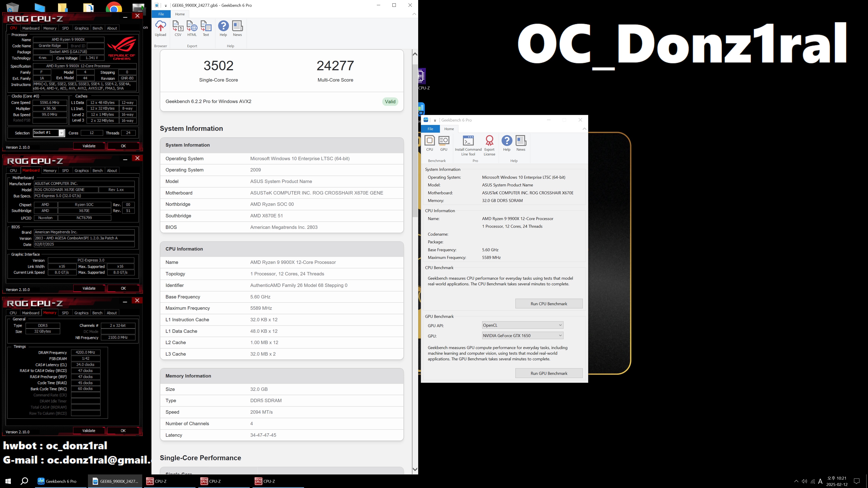868x488 pixels.
Task: Click Run GPU Benchmark button
Action: [x=549, y=373]
